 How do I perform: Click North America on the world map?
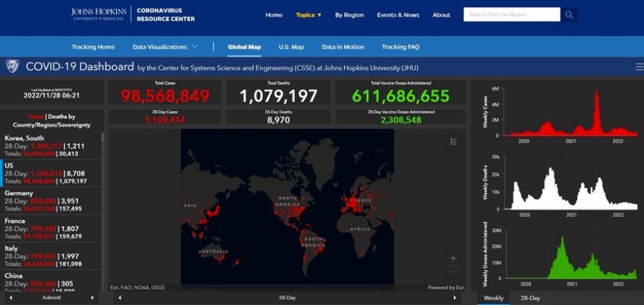click(288, 201)
